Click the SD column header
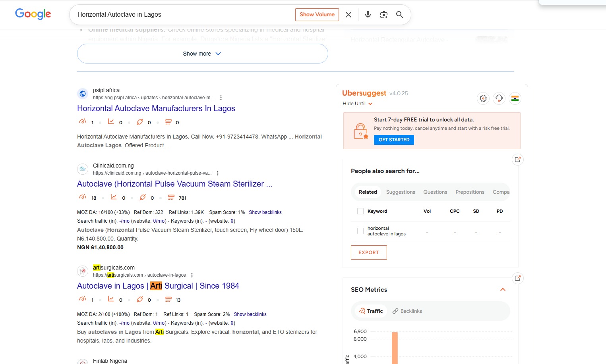 pos(476,211)
